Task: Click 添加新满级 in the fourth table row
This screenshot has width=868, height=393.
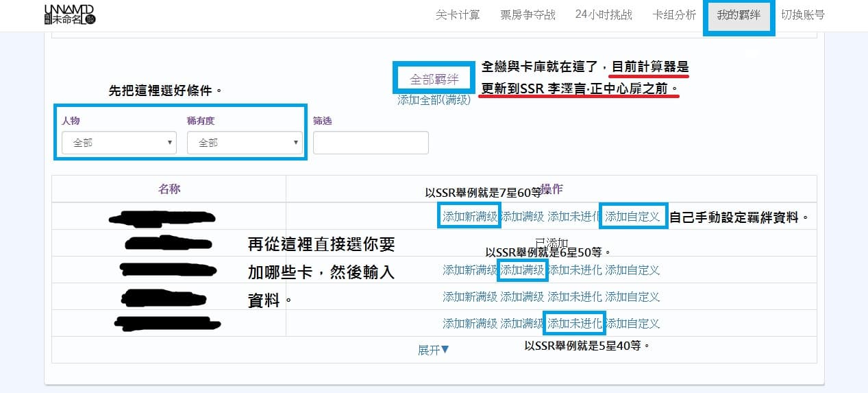Action: point(470,296)
